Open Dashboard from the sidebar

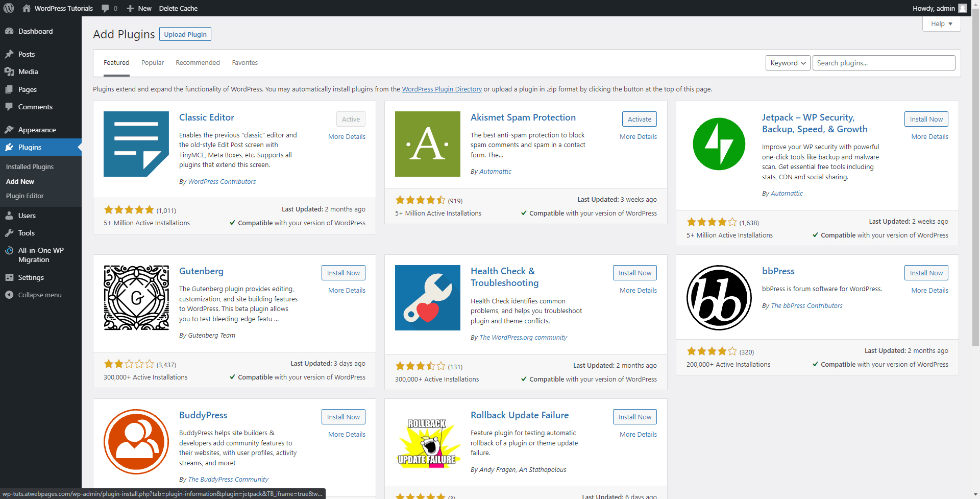pyautogui.click(x=35, y=31)
